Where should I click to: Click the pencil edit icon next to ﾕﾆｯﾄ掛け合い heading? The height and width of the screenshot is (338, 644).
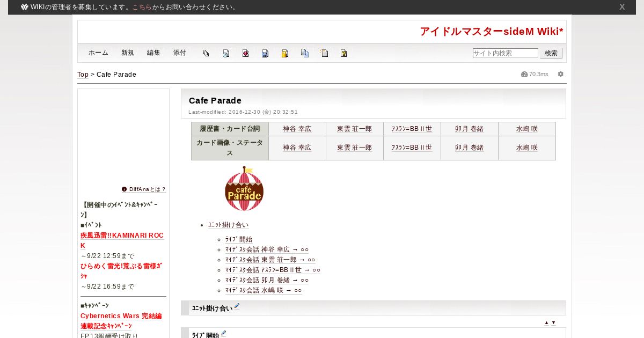pos(237,306)
